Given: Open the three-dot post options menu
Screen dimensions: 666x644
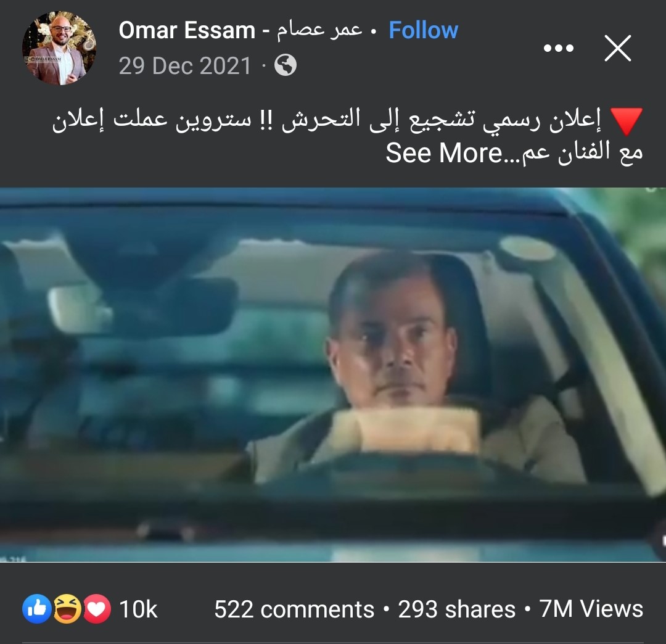Looking at the screenshot, I should 559,48.
